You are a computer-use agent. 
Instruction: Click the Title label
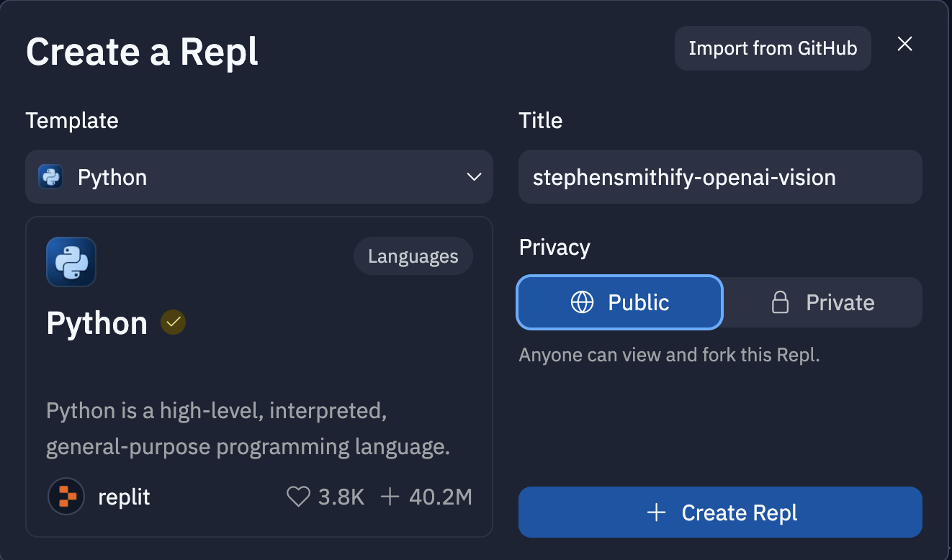pos(541,120)
